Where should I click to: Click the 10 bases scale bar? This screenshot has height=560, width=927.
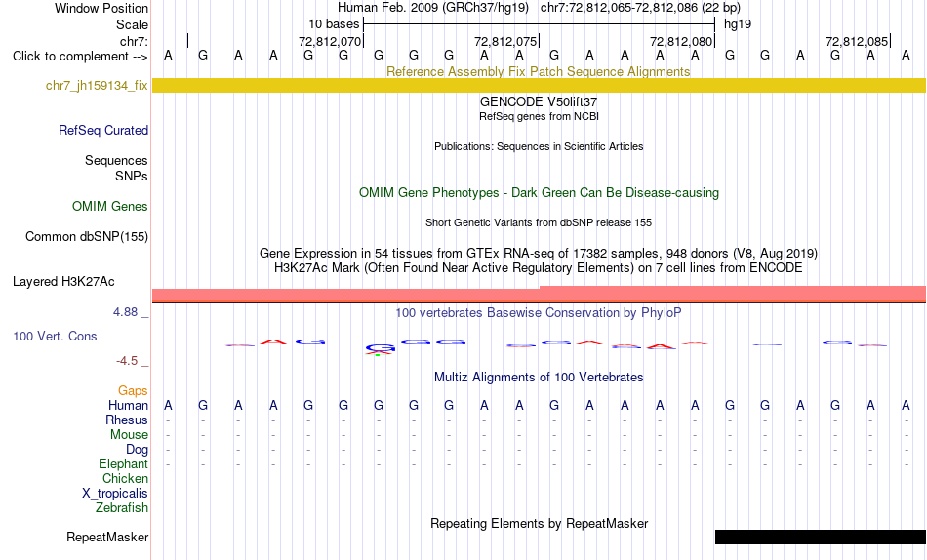(540, 24)
